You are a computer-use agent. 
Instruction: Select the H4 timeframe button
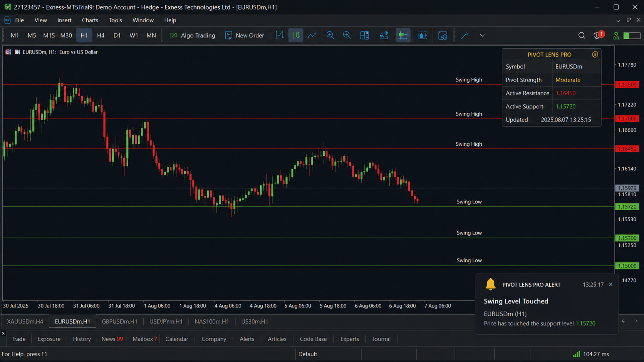pyautogui.click(x=101, y=35)
